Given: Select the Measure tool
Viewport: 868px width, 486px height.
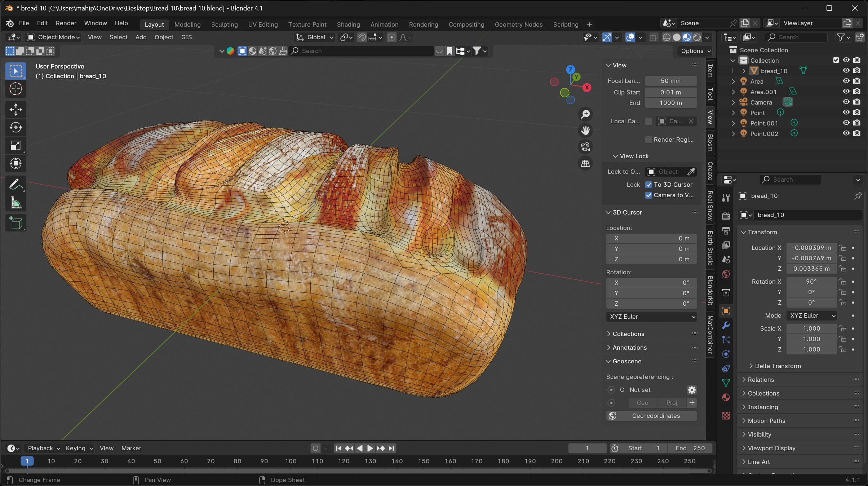Looking at the screenshot, I should [15, 203].
